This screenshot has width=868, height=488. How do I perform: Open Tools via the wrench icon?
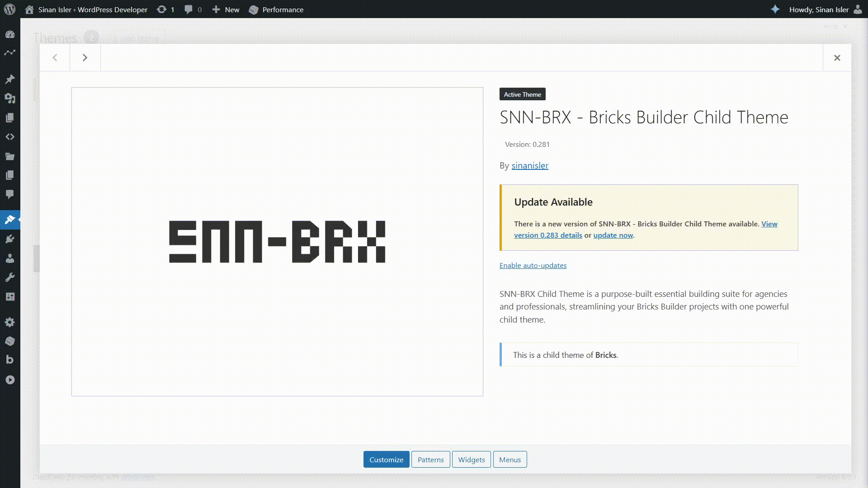10,277
